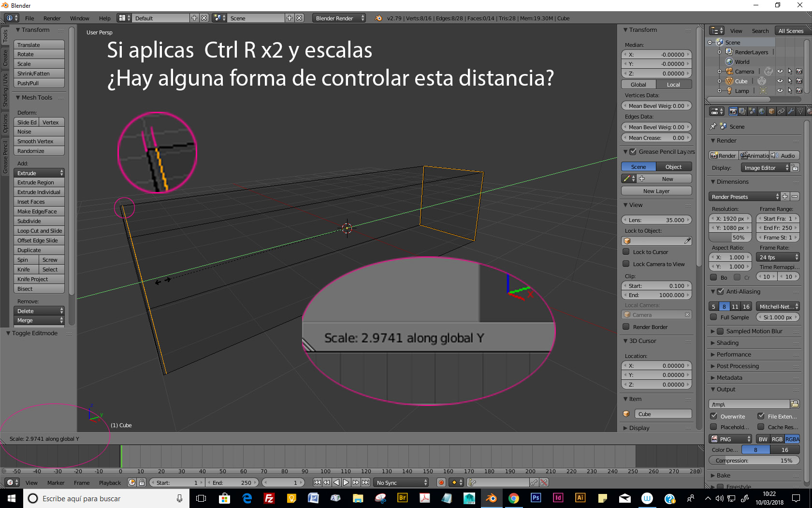Expand the Camera item in outliner tree
Screen dimensions: 812x508
(x=719, y=72)
